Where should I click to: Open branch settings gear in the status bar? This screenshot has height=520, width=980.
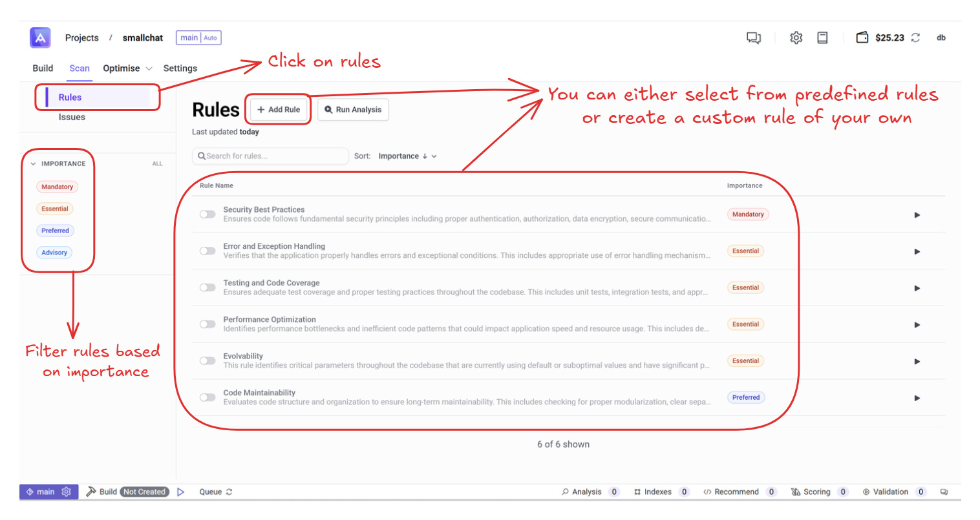pos(66,492)
